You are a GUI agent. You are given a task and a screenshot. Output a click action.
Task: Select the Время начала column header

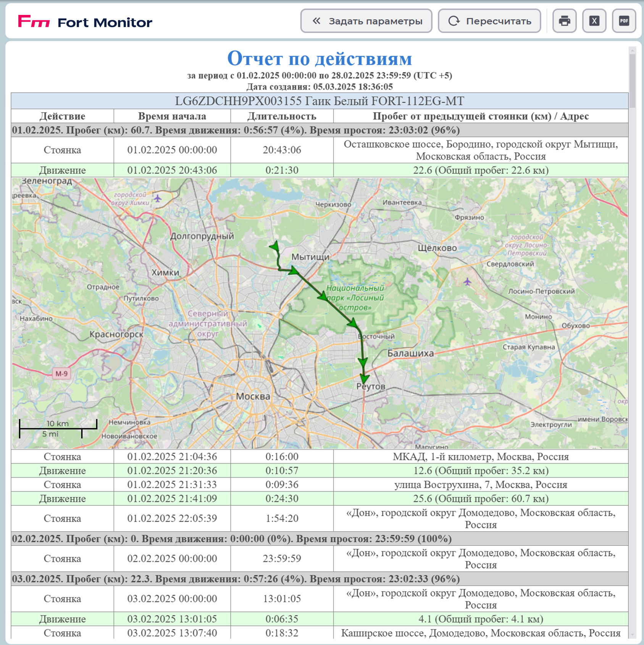[172, 116]
